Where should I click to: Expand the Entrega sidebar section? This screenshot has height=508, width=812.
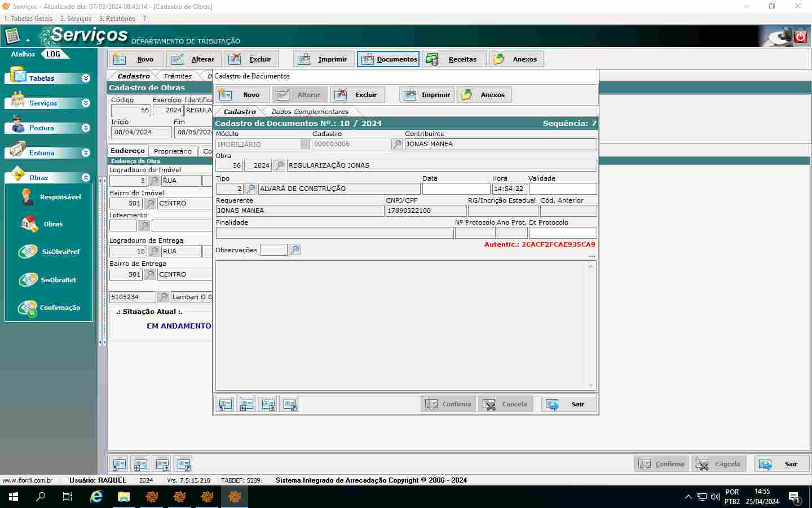click(x=86, y=153)
